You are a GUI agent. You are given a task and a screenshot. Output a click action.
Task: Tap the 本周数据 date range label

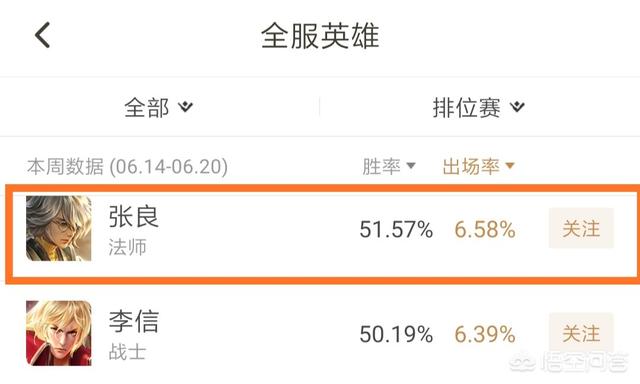pos(127,166)
